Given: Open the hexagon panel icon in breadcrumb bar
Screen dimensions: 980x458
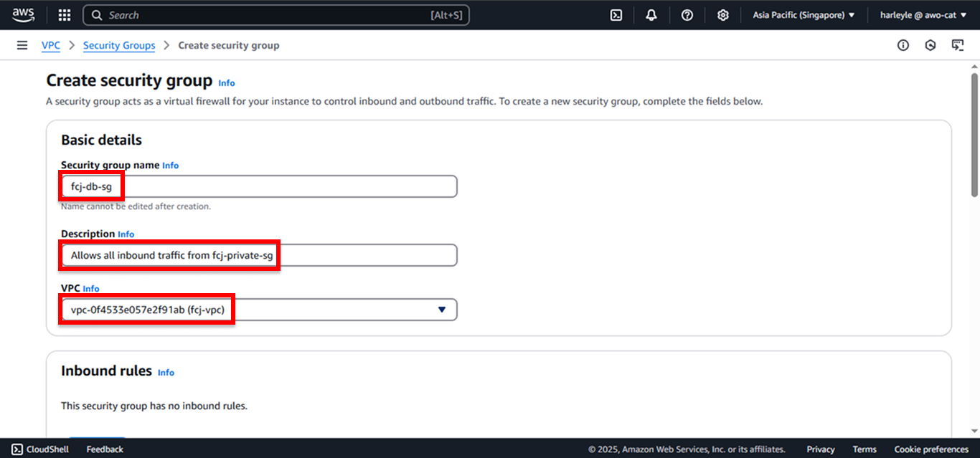Looking at the screenshot, I should coord(930,45).
